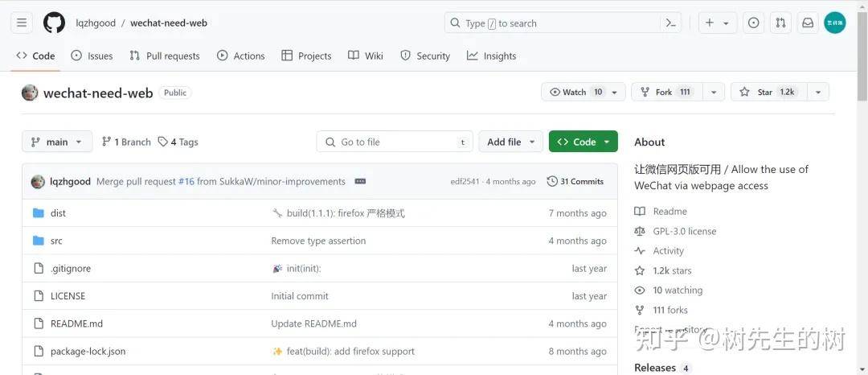Image resolution: width=868 pixels, height=375 pixels.
Task: Click the star icon beside 1.2k stars
Action: [640, 270]
